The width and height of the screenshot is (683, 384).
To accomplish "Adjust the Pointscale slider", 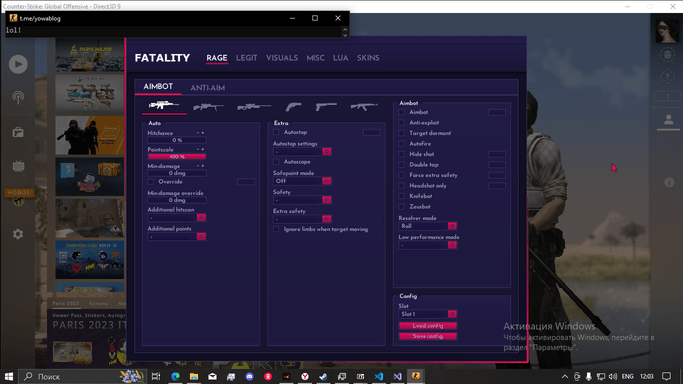I will [x=177, y=157].
